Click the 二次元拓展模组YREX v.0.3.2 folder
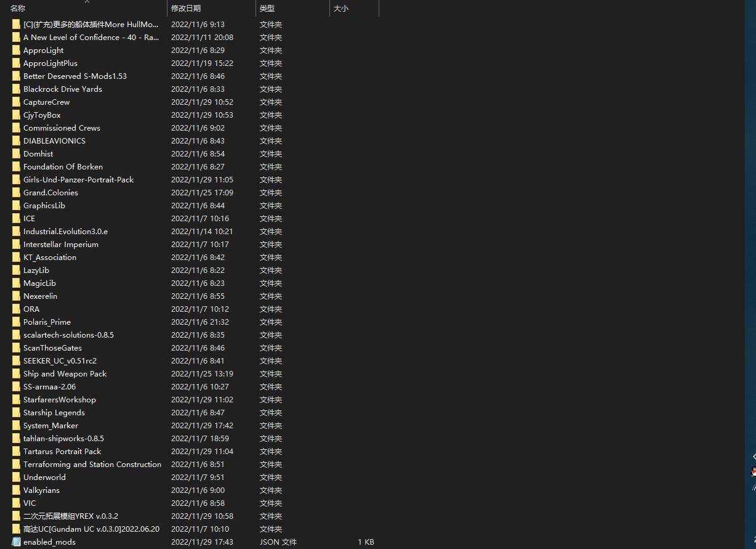The width and height of the screenshot is (756, 549). click(71, 516)
